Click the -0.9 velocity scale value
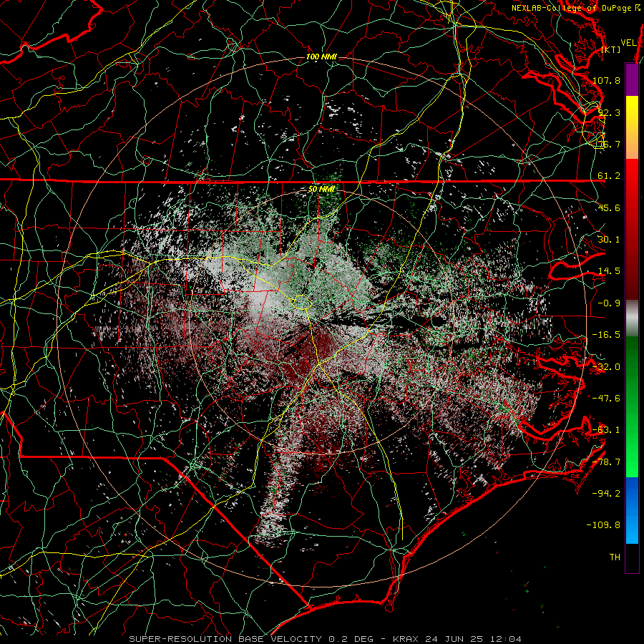This screenshot has height=644, width=644. [x=609, y=303]
